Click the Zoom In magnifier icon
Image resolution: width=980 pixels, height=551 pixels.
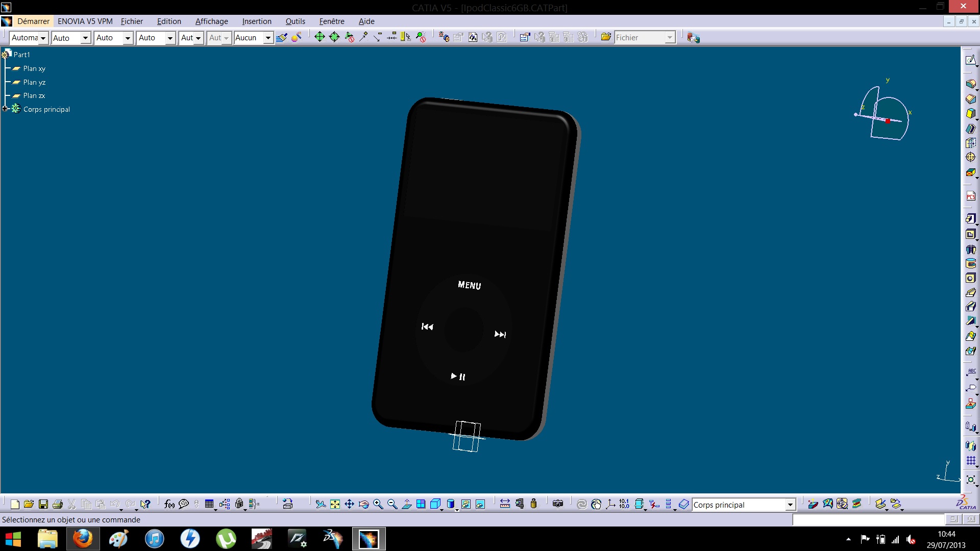pyautogui.click(x=378, y=505)
